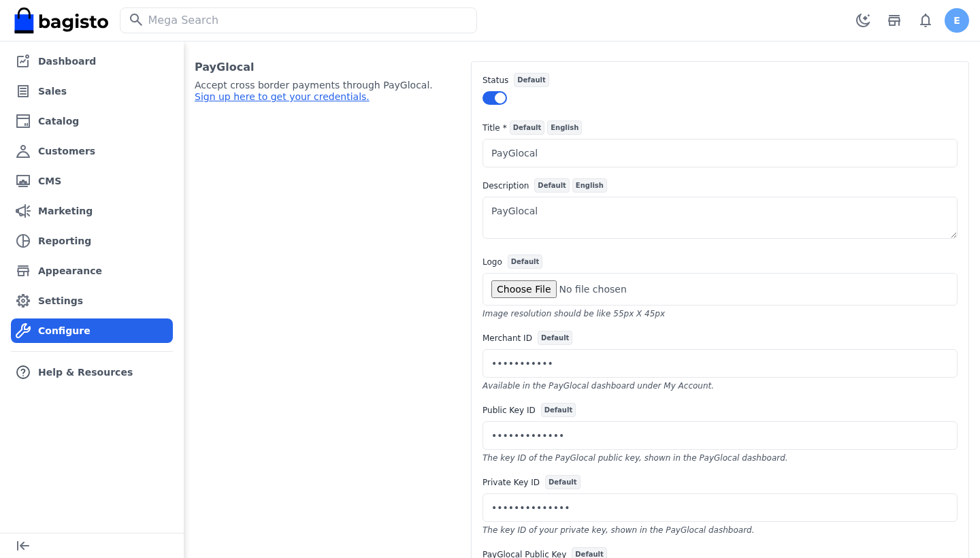Viewport: 980px width, 558px height.
Task: Toggle dark mode moon icon
Action: (x=863, y=20)
